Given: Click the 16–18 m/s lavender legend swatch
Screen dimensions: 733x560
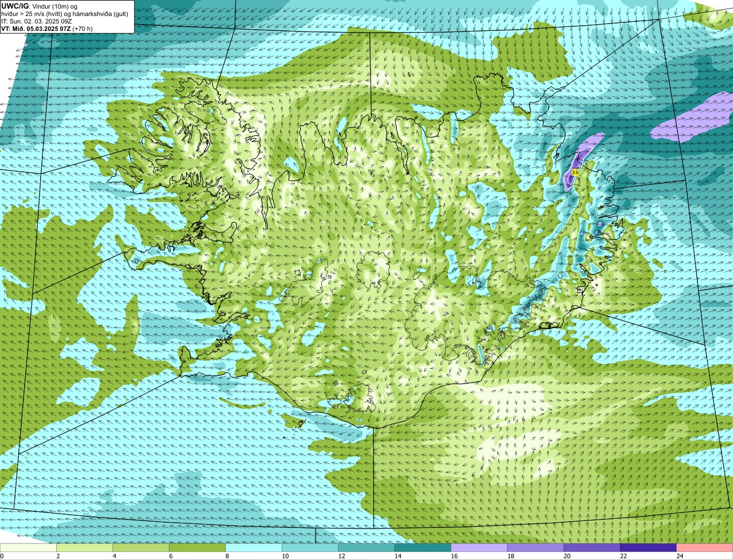Looking at the screenshot, I should pos(479,547).
